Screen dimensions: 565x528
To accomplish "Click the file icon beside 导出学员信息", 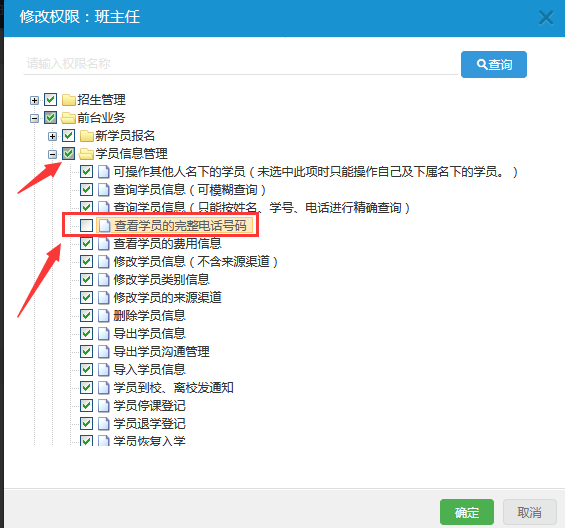I will [x=104, y=334].
